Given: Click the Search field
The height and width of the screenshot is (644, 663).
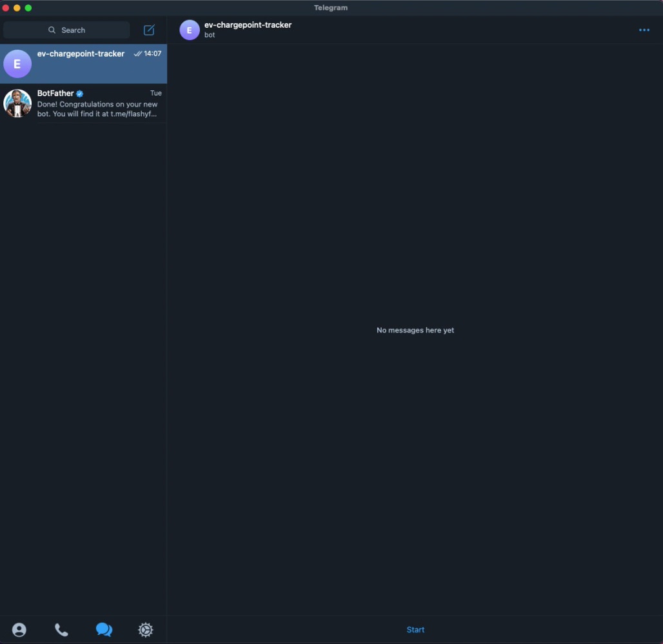Looking at the screenshot, I should tap(66, 30).
